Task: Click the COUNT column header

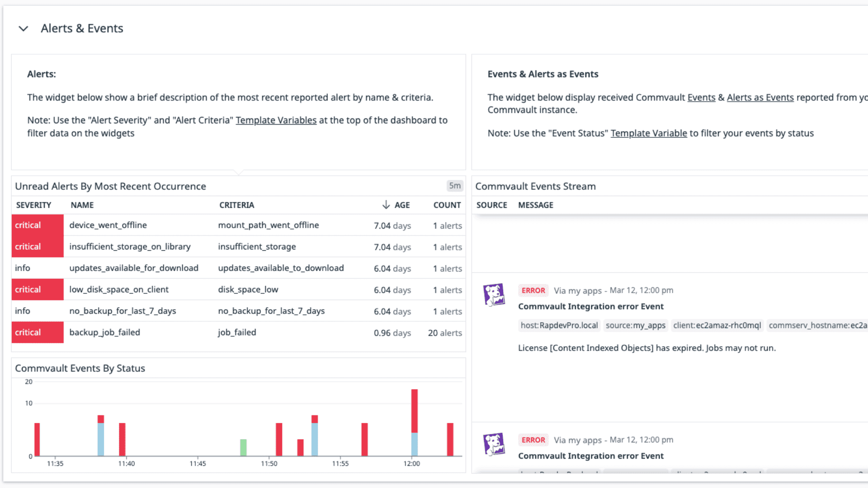Action: pos(447,205)
